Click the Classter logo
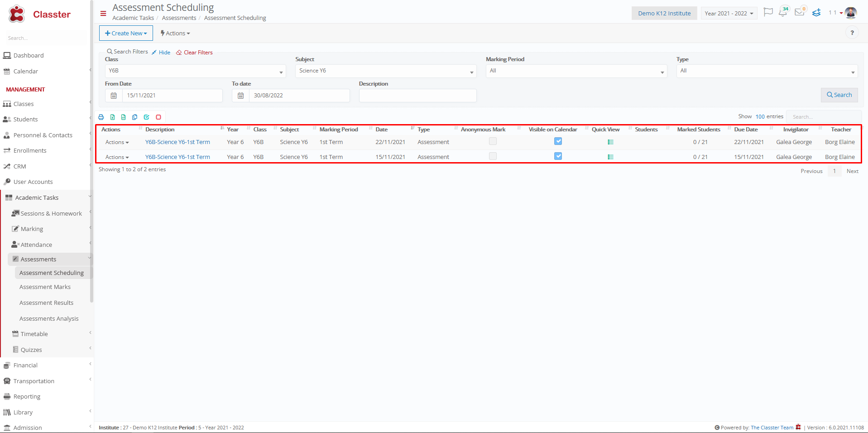 coord(39,14)
